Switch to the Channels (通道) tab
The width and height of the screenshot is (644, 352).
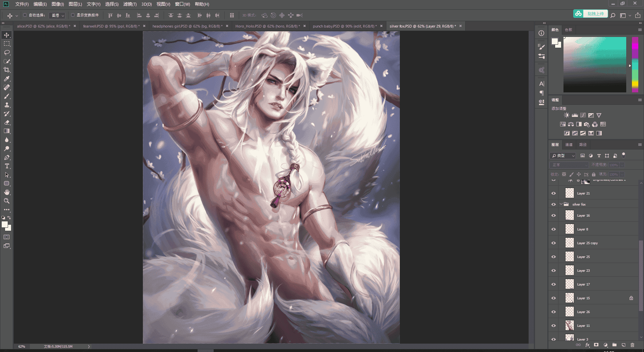pos(569,144)
